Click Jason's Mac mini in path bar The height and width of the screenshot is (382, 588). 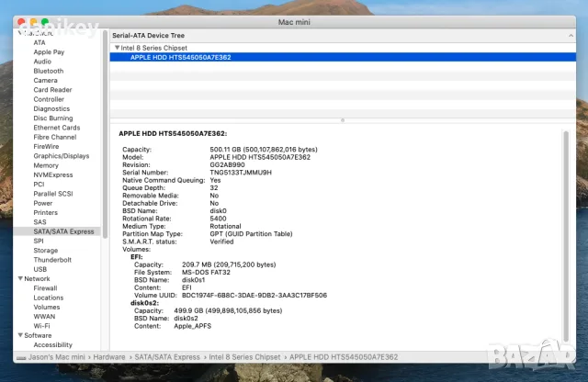pos(57,357)
